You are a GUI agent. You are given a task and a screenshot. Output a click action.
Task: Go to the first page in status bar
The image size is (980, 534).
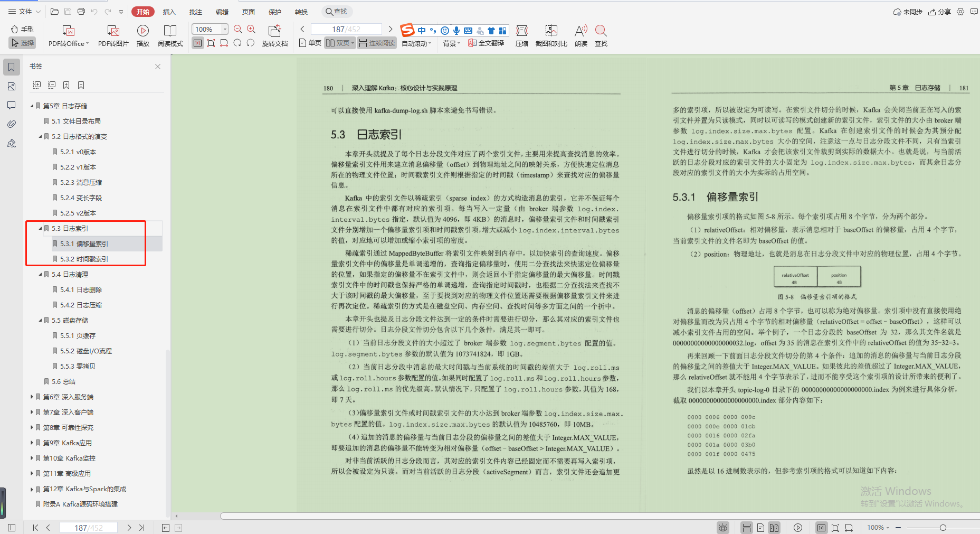coord(35,527)
